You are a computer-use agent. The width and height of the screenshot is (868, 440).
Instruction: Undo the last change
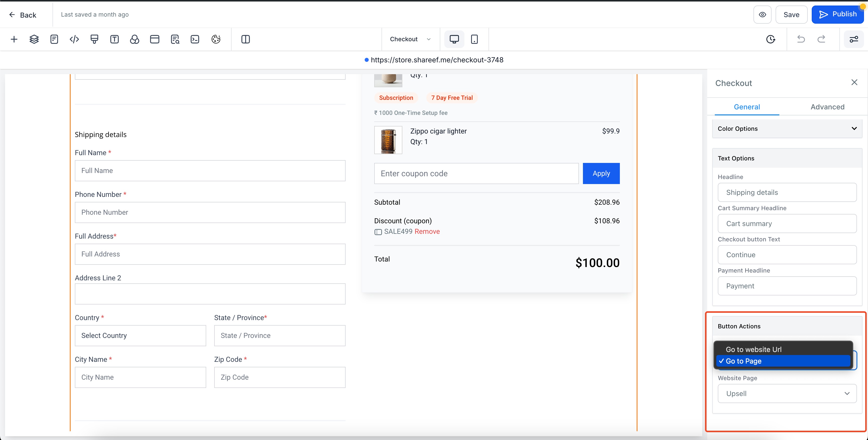tap(801, 39)
